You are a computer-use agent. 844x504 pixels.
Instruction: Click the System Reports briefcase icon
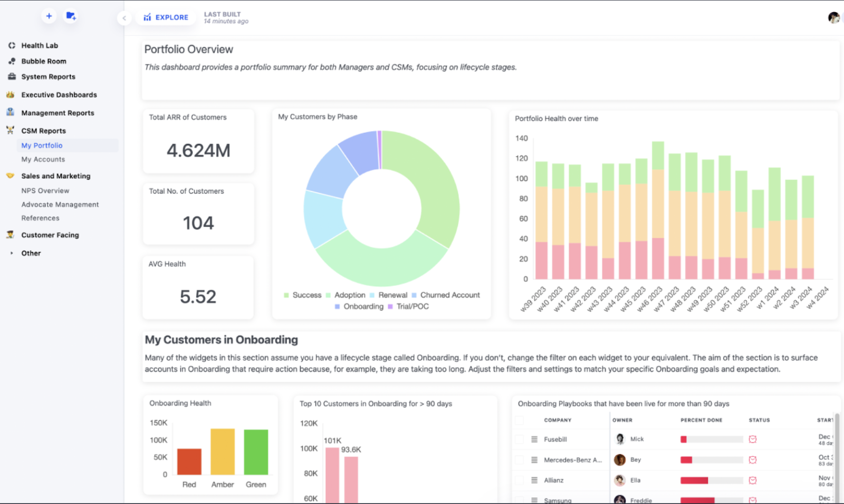[x=12, y=76]
